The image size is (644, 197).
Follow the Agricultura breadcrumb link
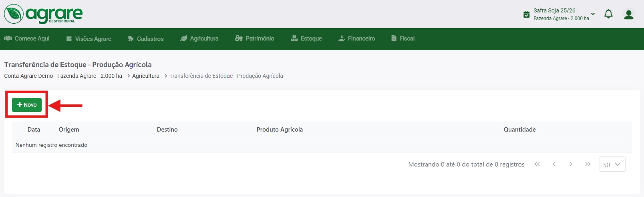click(x=146, y=76)
